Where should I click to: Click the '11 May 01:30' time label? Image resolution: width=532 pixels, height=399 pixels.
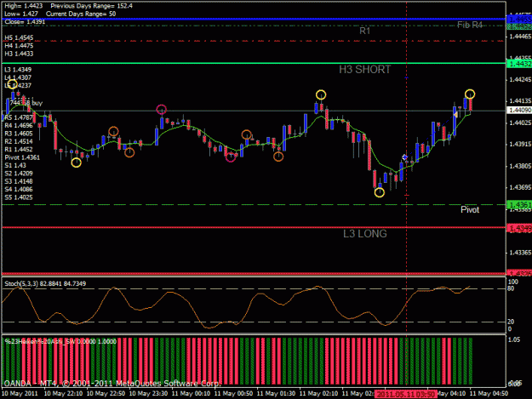click(276, 394)
